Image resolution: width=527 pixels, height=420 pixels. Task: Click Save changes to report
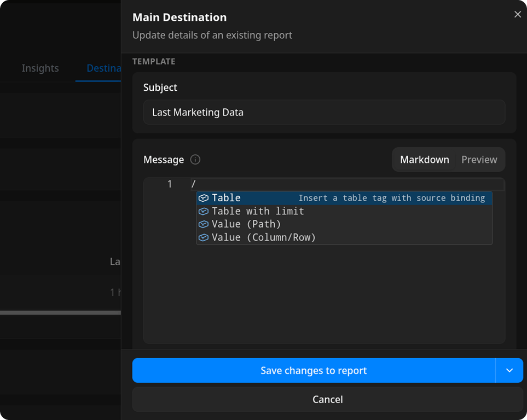click(x=314, y=370)
